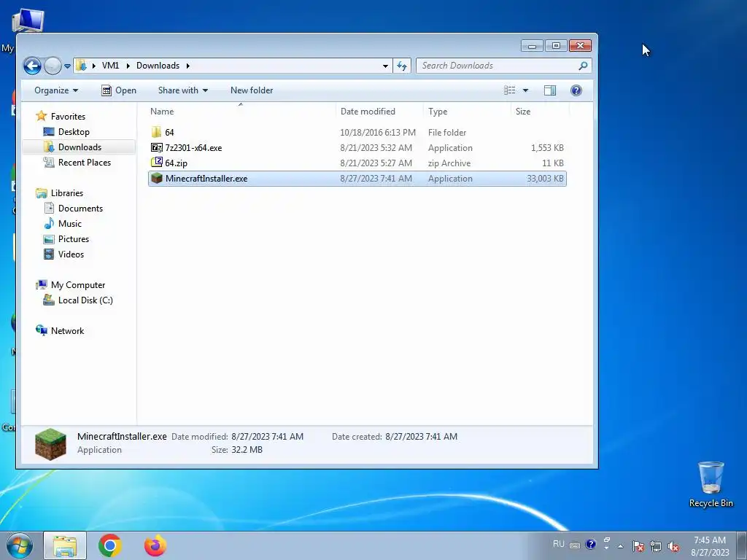The image size is (747, 560).
Task: Go back with the blue Back arrow
Action: coord(32,66)
